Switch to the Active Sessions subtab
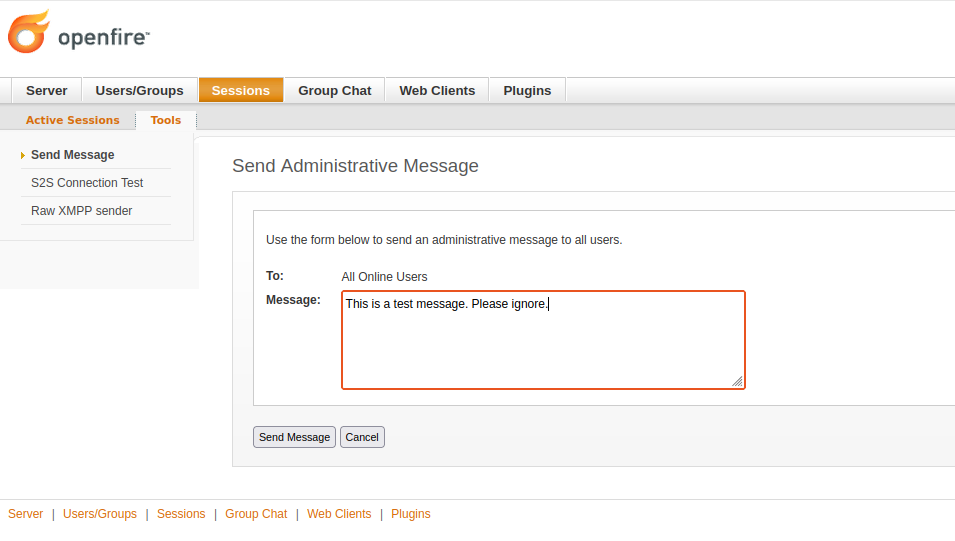 [x=72, y=120]
